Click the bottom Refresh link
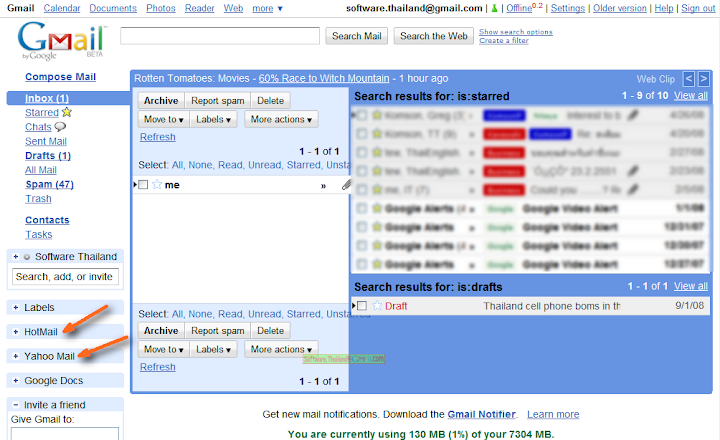Viewport: 720px width, 440px height. [158, 367]
